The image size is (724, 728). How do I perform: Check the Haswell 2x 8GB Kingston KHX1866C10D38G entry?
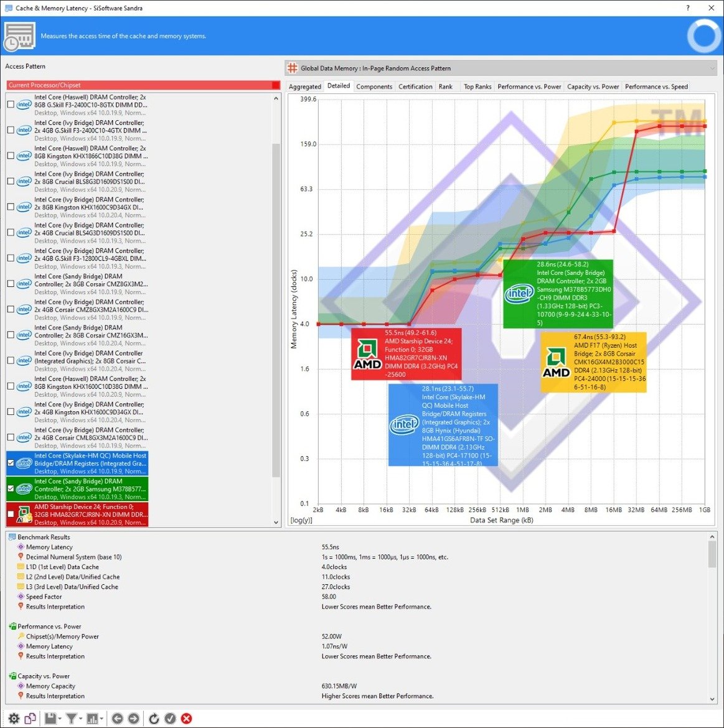pos(11,156)
